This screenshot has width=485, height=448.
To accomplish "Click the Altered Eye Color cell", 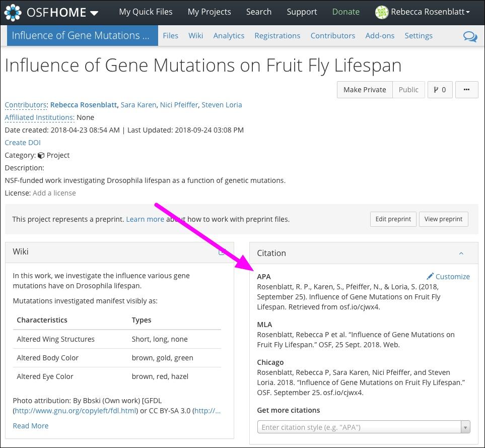I will pos(45,376).
